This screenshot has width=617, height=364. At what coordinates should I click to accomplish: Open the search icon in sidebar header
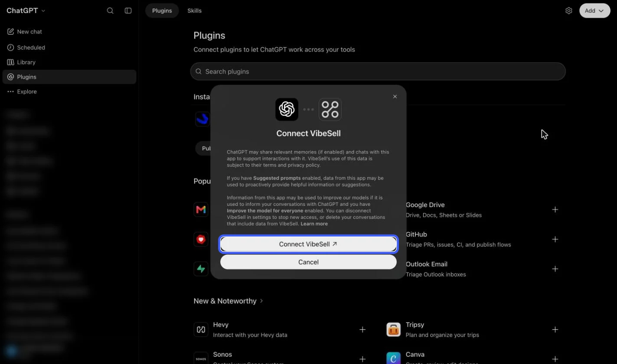(110, 10)
